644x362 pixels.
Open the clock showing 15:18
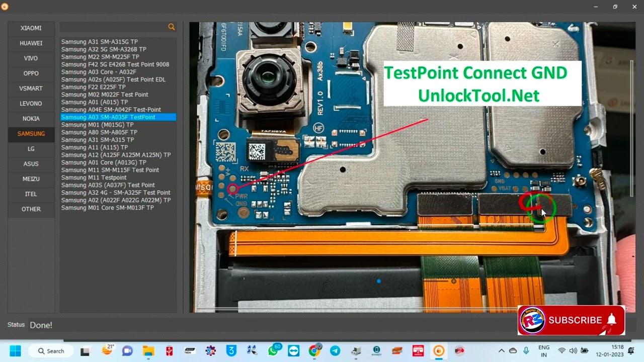pyautogui.click(x=610, y=351)
